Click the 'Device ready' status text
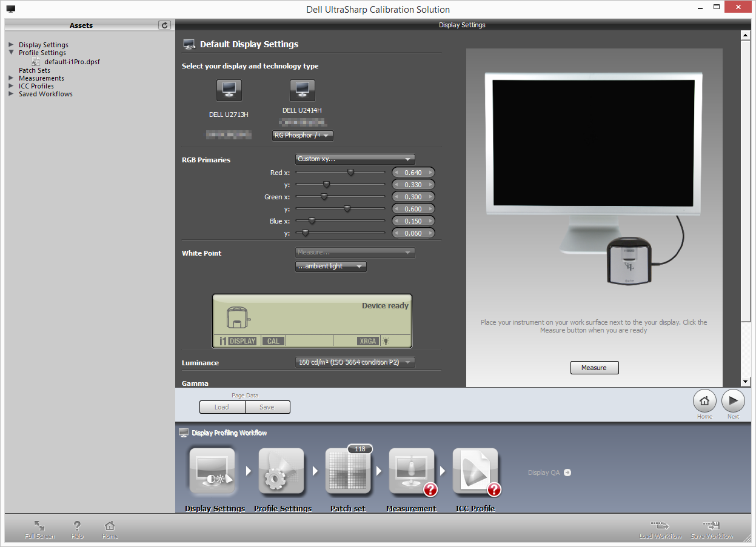The height and width of the screenshot is (547, 756). pos(385,306)
